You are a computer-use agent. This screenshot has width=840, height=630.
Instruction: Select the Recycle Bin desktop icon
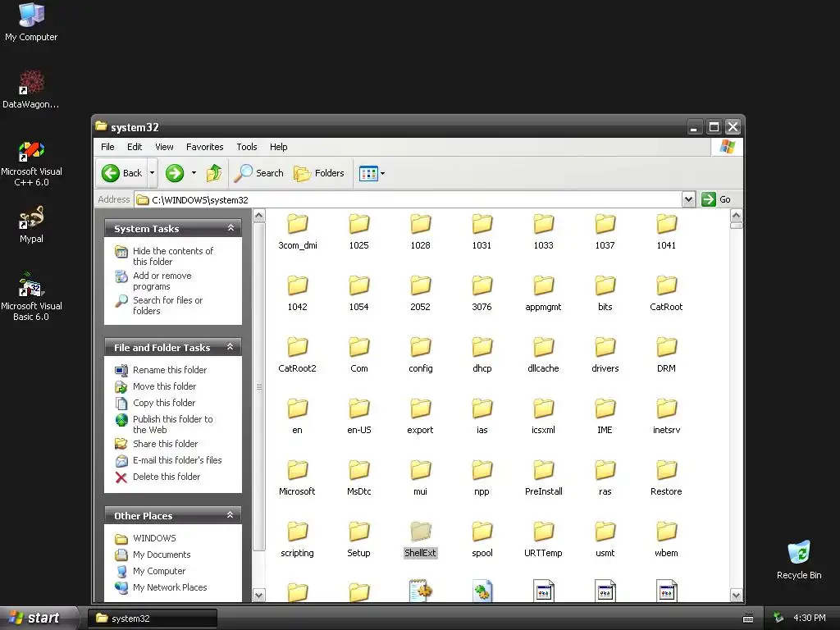[799, 559]
